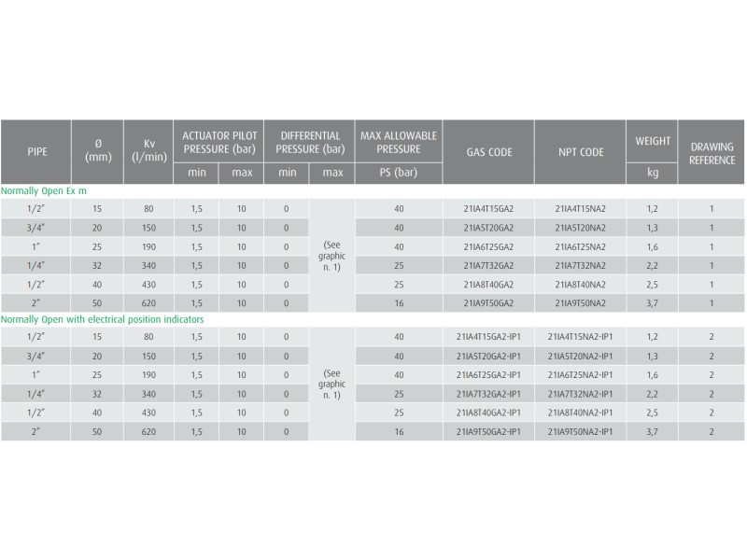Select the GAS CODE column header
This screenshot has width=747, height=560.
pos(489,152)
